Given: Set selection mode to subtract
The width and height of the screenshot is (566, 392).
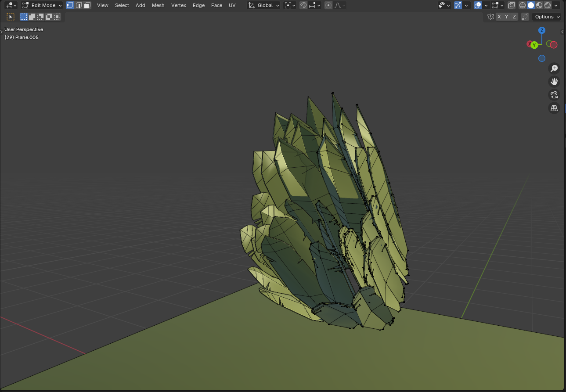Looking at the screenshot, I should click(x=40, y=17).
